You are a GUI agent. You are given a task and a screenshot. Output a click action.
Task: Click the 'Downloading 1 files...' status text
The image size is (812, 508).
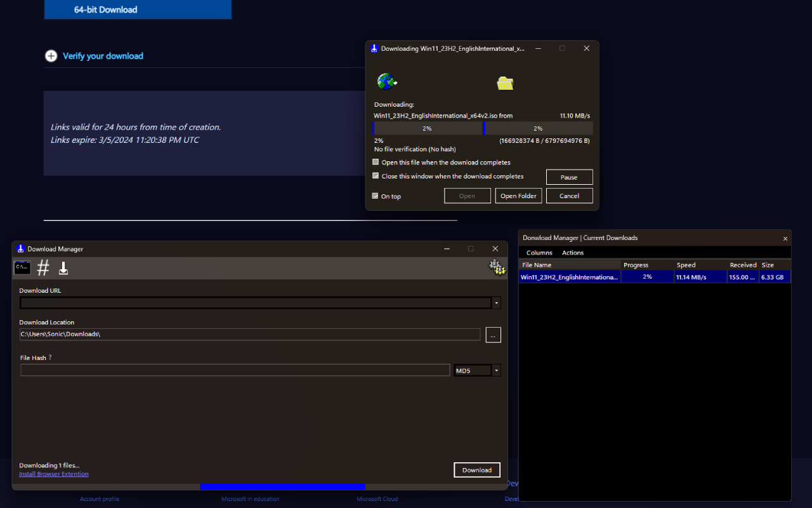click(x=49, y=465)
